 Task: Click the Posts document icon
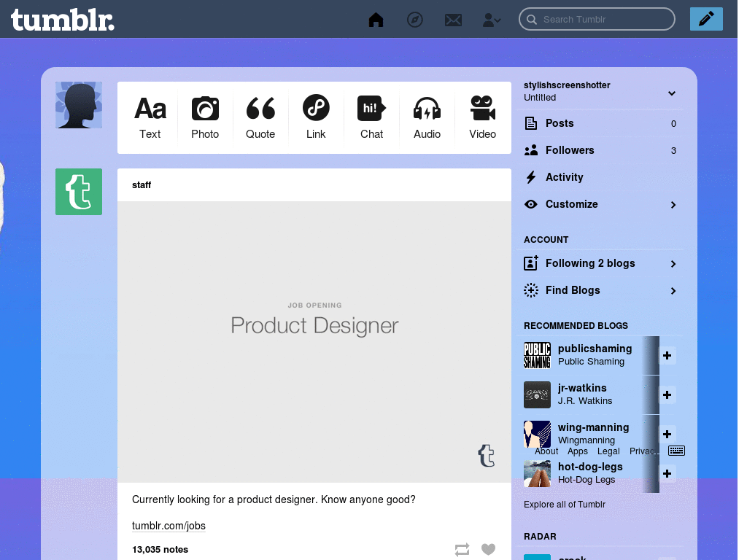point(531,123)
